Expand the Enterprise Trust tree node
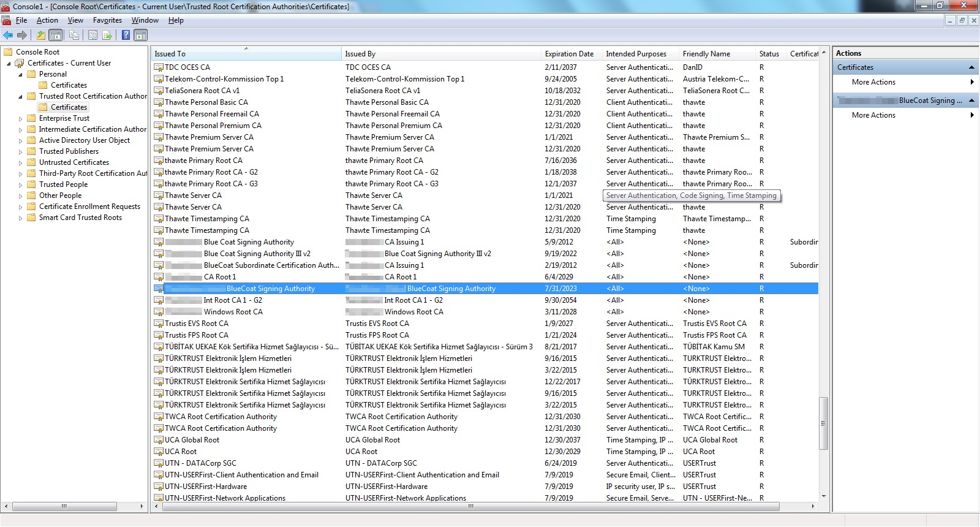 pos(20,119)
